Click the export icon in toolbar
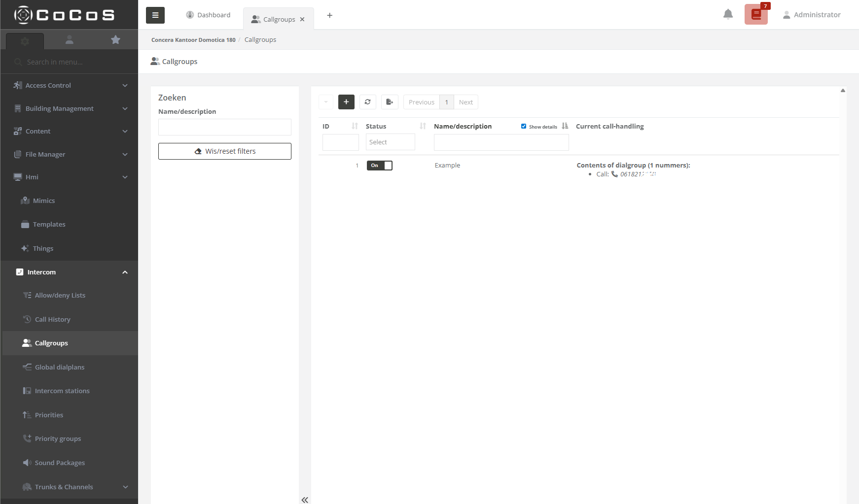 coord(389,102)
